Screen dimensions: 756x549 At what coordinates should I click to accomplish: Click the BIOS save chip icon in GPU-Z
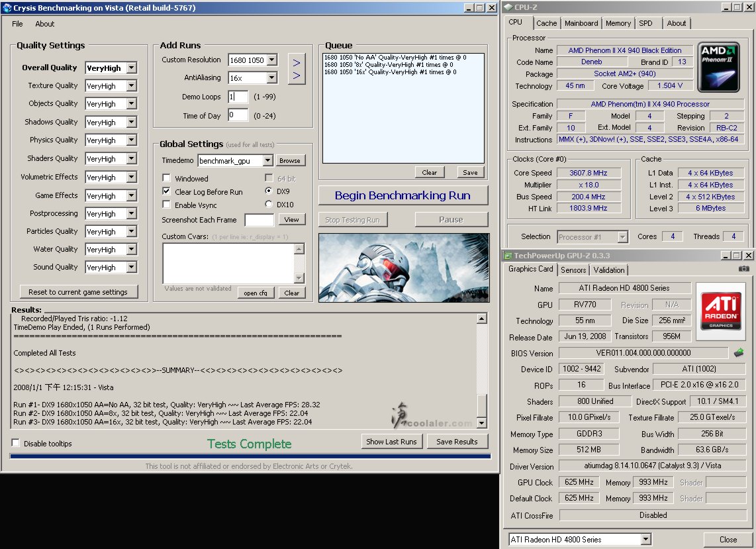[738, 353]
